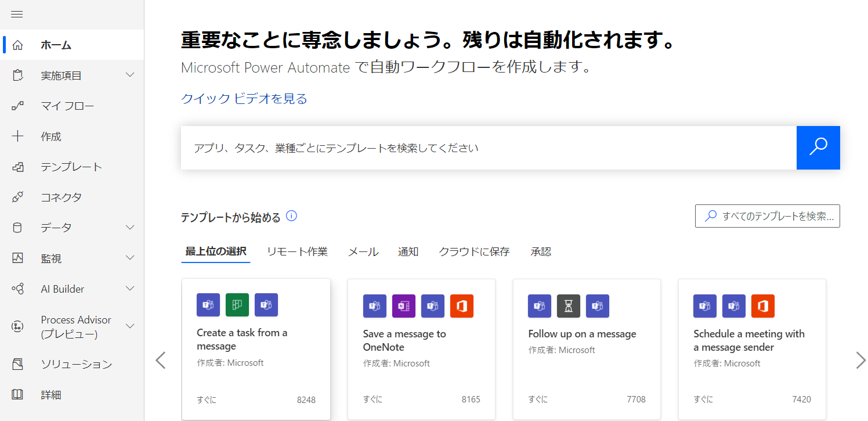Screen dimensions: 868x421
Task: Click the コネクタ plug icon
Action: click(17, 197)
